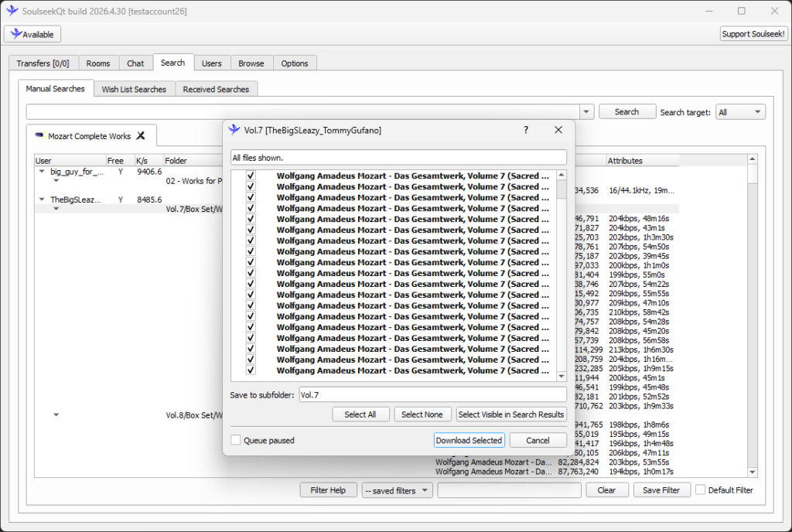Sort results by the Folder column
Image resolution: width=792 pixels, height=532 pixels.
(x=193, y=161)
